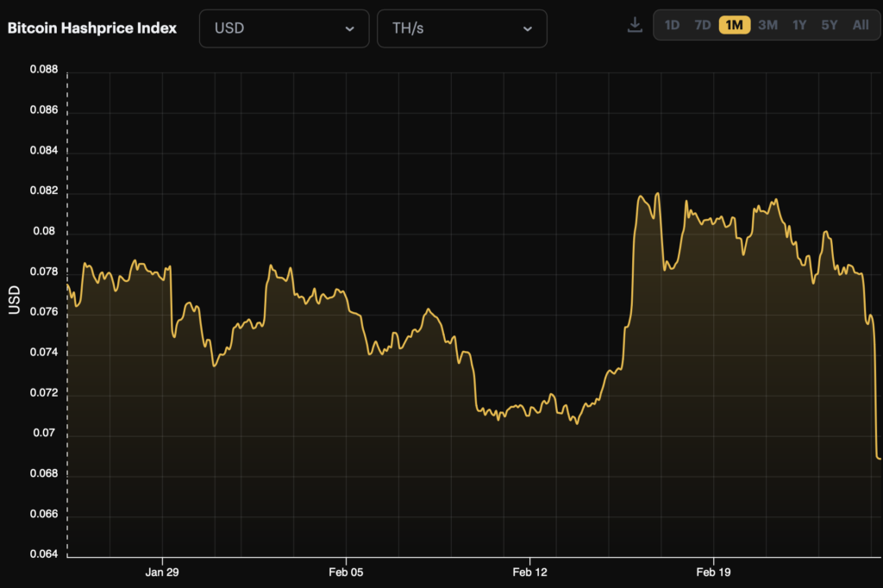The width and height of the screenshot is (883, 588).
Task: Click the Feb 19 x-axis date label
Action: [712, 572]
